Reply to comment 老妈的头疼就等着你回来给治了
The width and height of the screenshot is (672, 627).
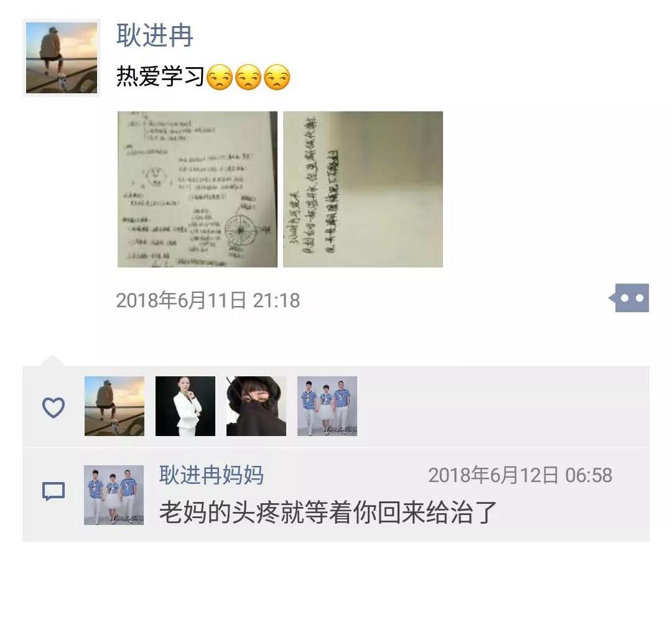point(328,512)
